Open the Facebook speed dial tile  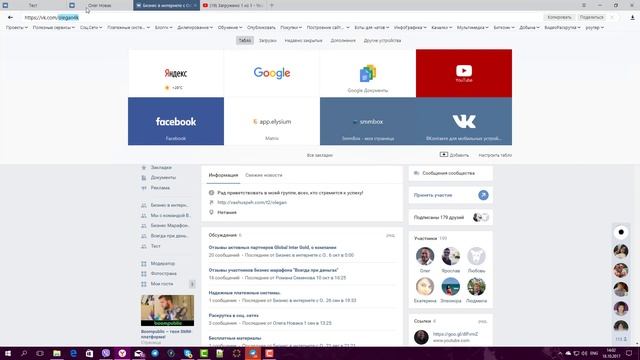tap(176, 121)
